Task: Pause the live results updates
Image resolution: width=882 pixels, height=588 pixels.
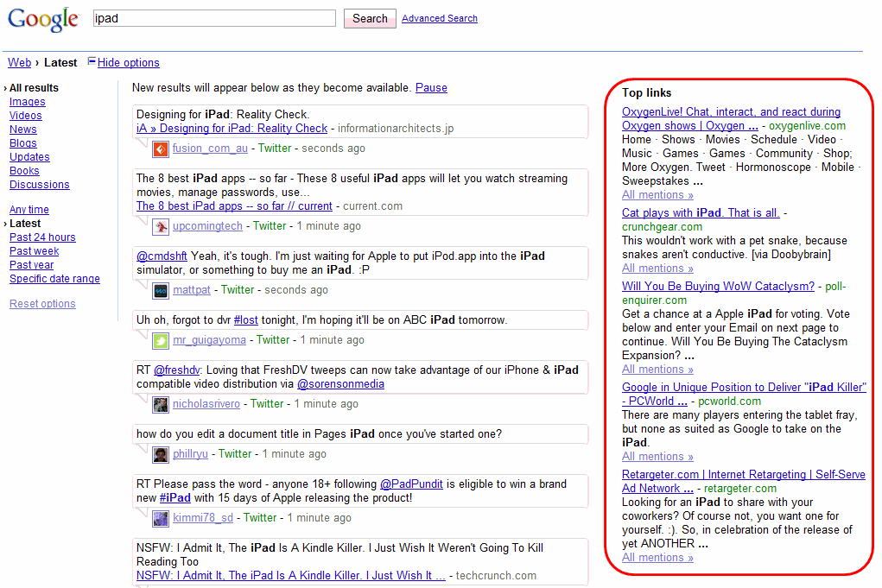Action: tap(431, 88)
